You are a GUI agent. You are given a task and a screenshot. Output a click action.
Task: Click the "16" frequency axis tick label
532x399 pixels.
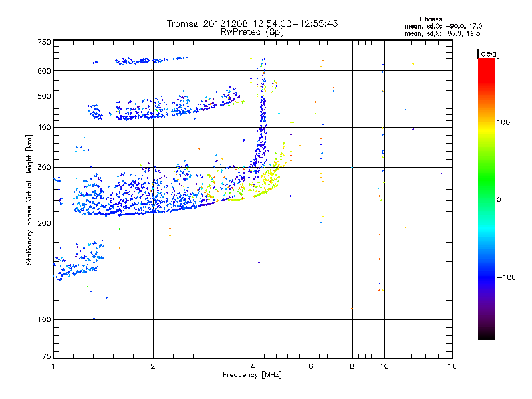click(452, 366)
